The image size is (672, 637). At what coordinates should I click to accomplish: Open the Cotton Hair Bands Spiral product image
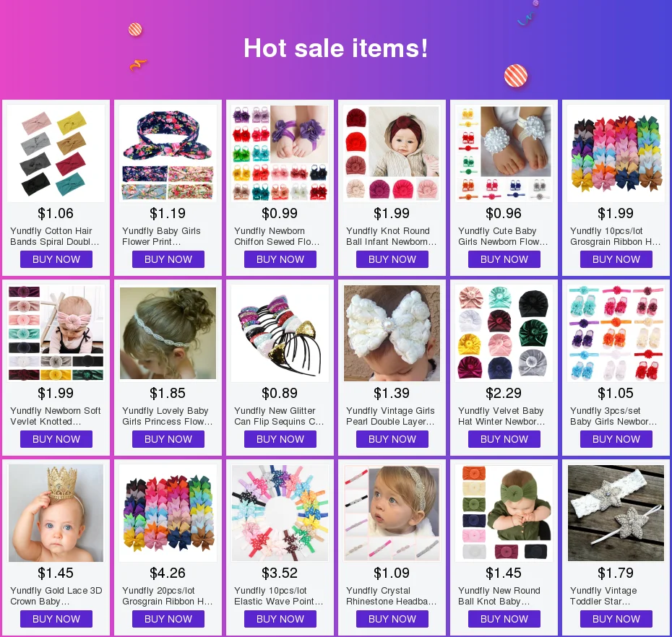[x=56, y=153]
